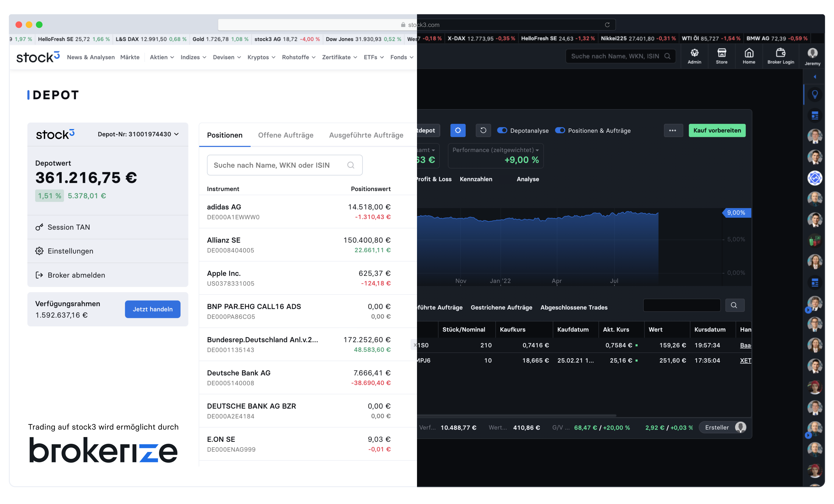Open the Analyse tab

528,179
